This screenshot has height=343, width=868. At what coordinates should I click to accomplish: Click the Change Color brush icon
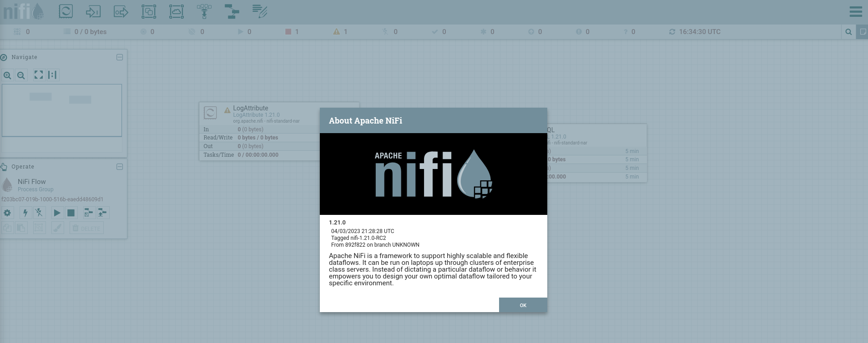coord(57,228)
